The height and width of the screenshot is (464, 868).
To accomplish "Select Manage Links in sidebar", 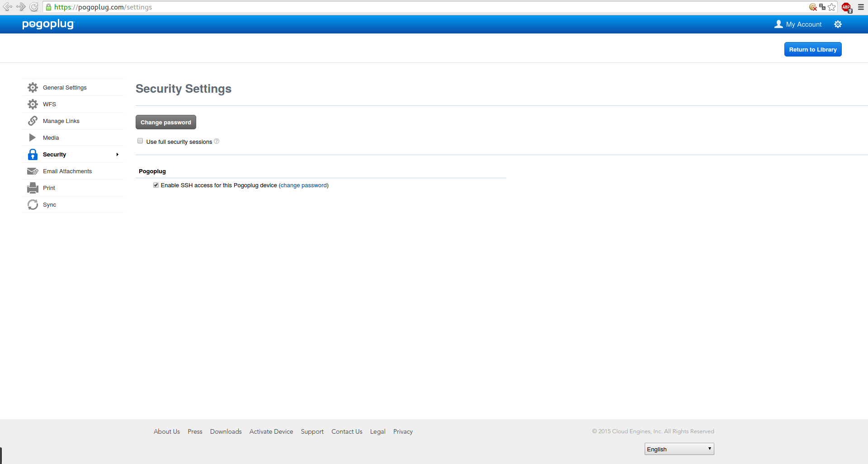I will tap(73, 121).
